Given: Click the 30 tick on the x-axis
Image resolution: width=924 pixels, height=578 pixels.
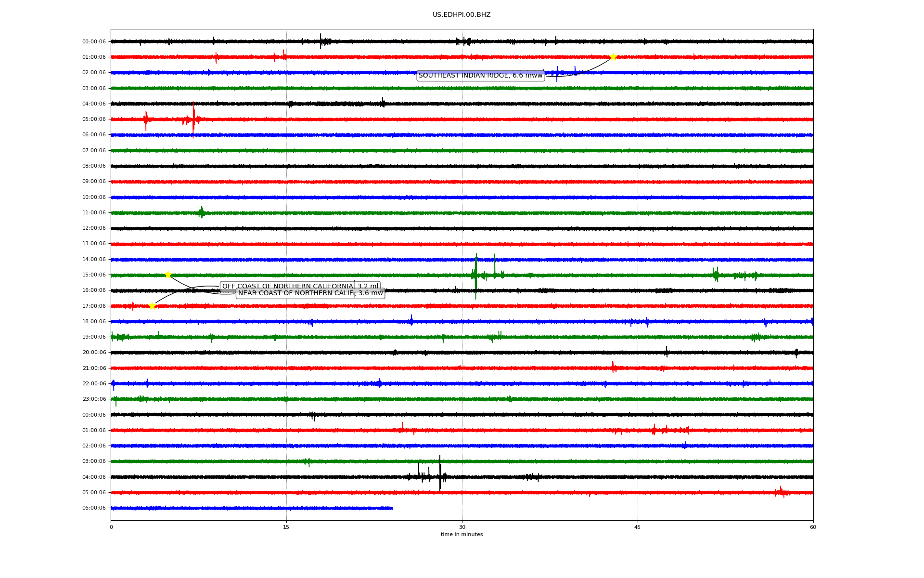Looking at the screenshot, I should 462,527.
